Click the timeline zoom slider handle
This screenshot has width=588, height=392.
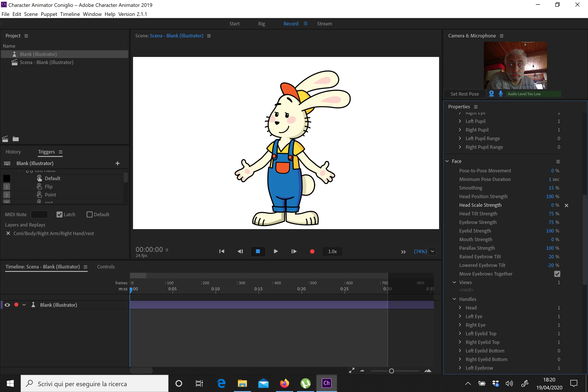tap(392, 371)
